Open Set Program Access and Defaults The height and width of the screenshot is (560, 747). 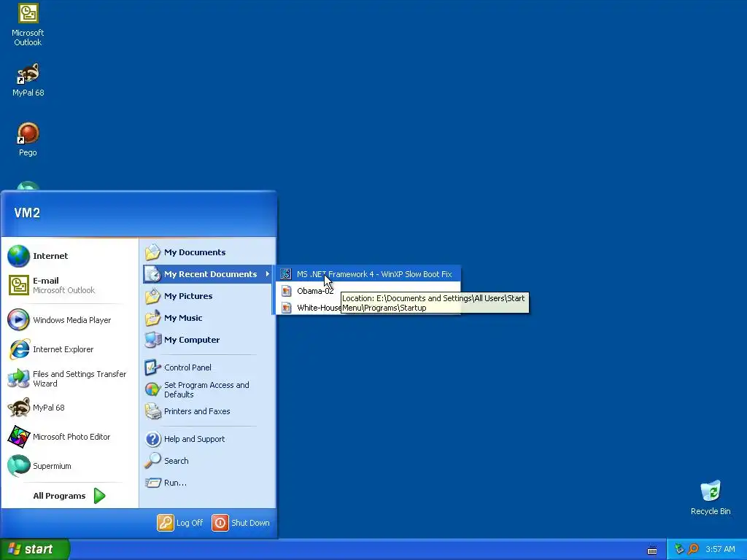click(x=208, y=389)
